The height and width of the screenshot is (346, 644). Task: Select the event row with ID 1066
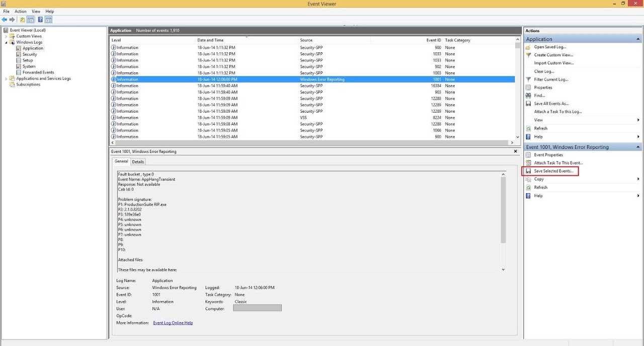click(312, 130)
